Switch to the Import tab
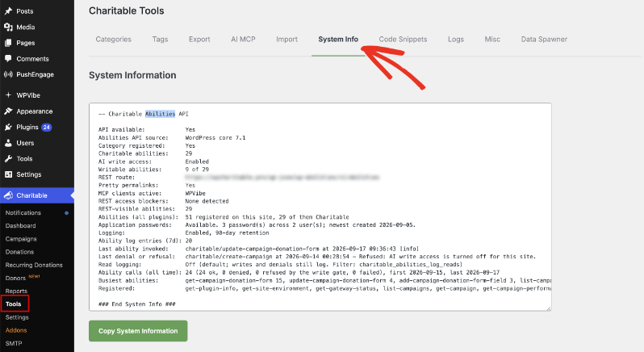Screen dimensions: 644x352 pyautogui.click(x=286, y=40)
